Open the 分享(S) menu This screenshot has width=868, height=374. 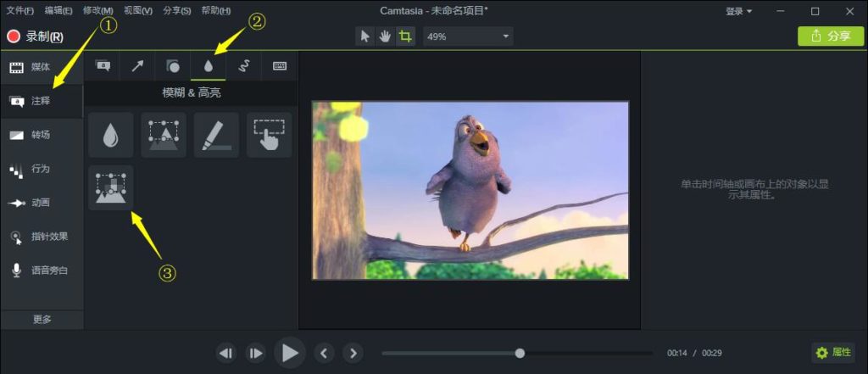tap(177, 11)
